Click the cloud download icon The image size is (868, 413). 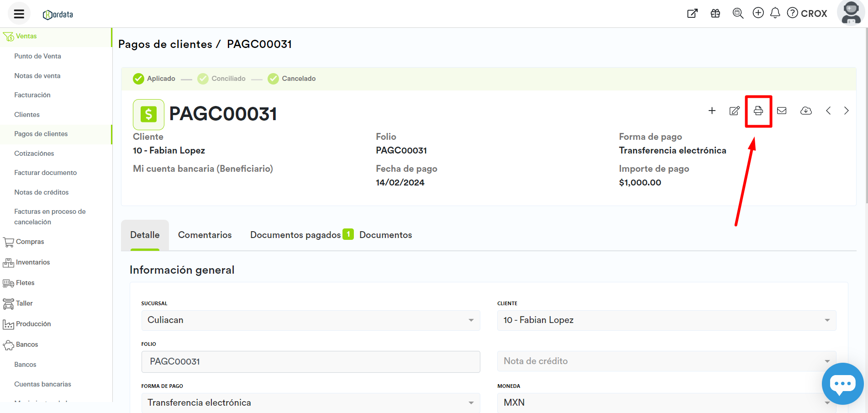pyautogui.click(x=806, y=111)
